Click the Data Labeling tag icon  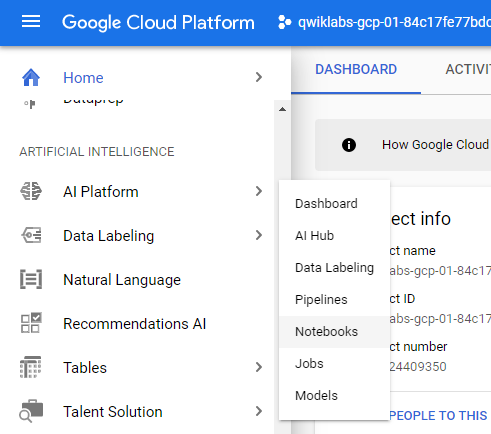[x=31, y=235]
